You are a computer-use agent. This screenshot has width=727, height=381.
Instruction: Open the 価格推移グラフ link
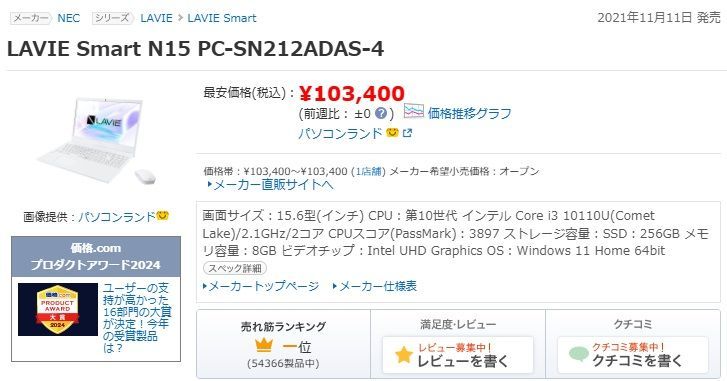(x=469, y=113)
